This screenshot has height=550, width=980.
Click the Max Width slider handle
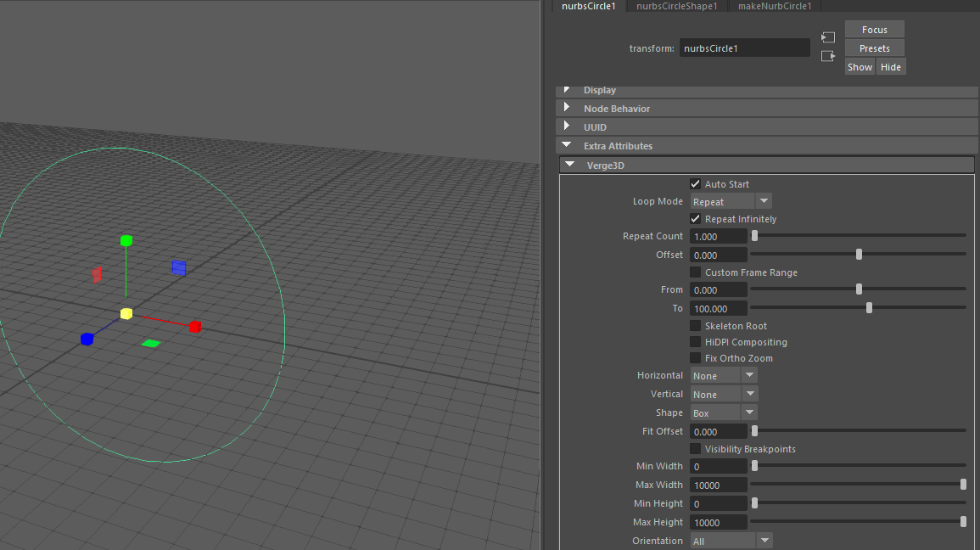point(963,485)
